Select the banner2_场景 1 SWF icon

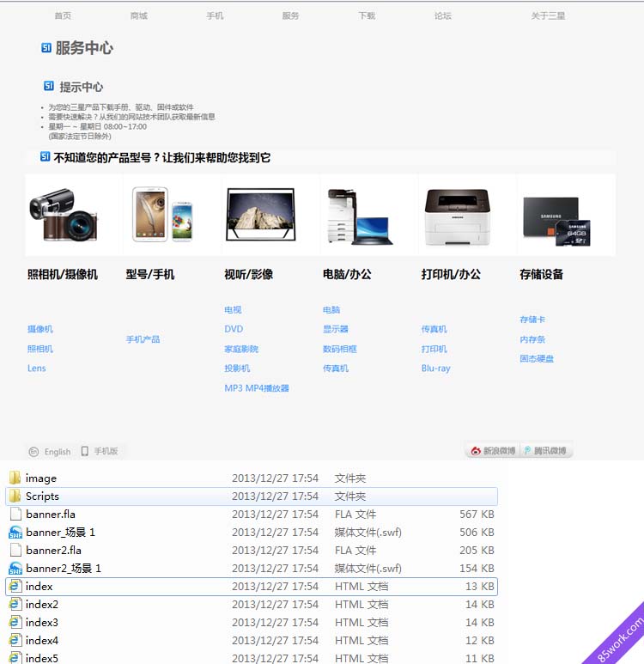[x=15, y=568]
